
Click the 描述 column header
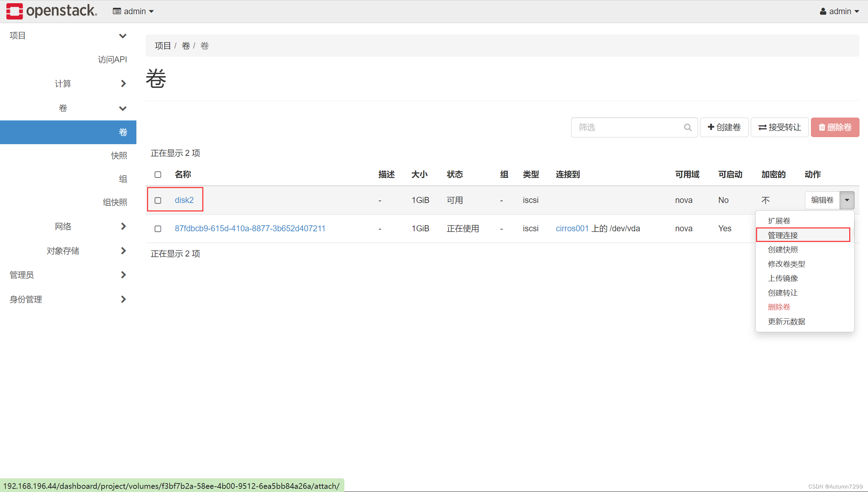click(387, 174)
